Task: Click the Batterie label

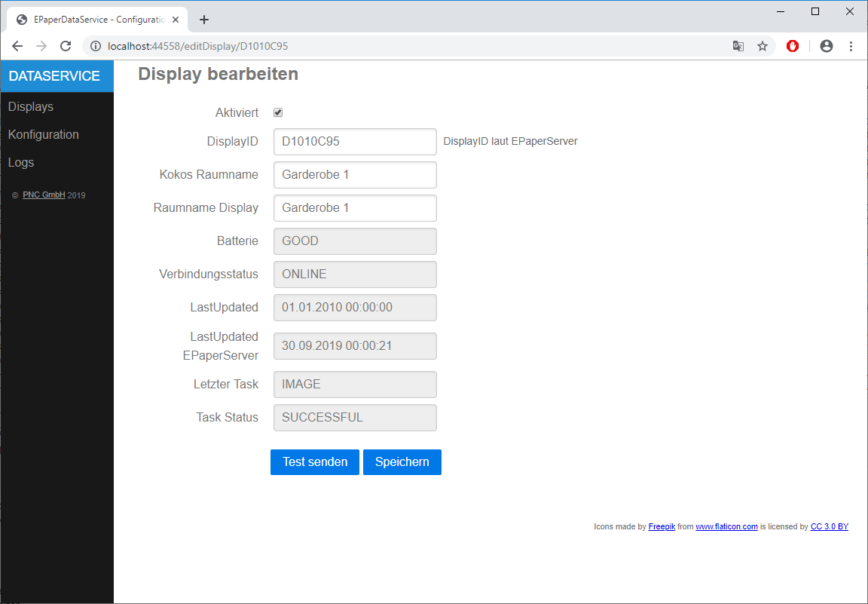Action: [x=237, y=241]
